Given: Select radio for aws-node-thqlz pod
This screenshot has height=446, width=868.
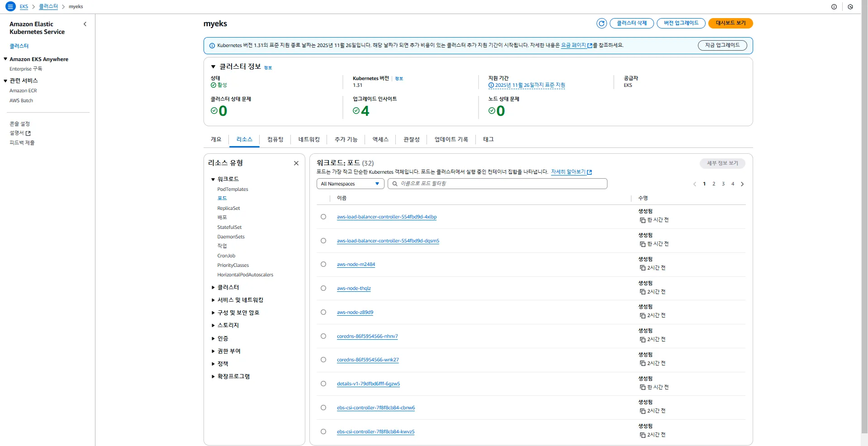Looking at the screenshot, I should (x=323, y=288).
